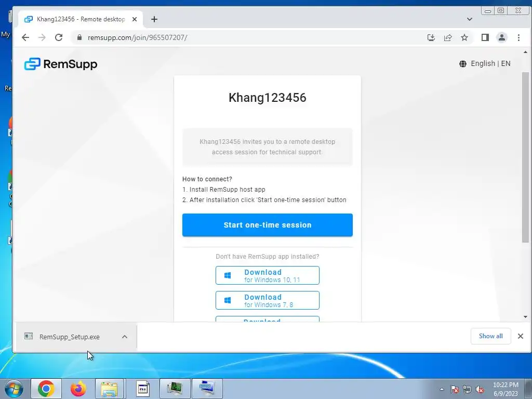Click the taskbar clock 10:22 PM

pos(506,389)
